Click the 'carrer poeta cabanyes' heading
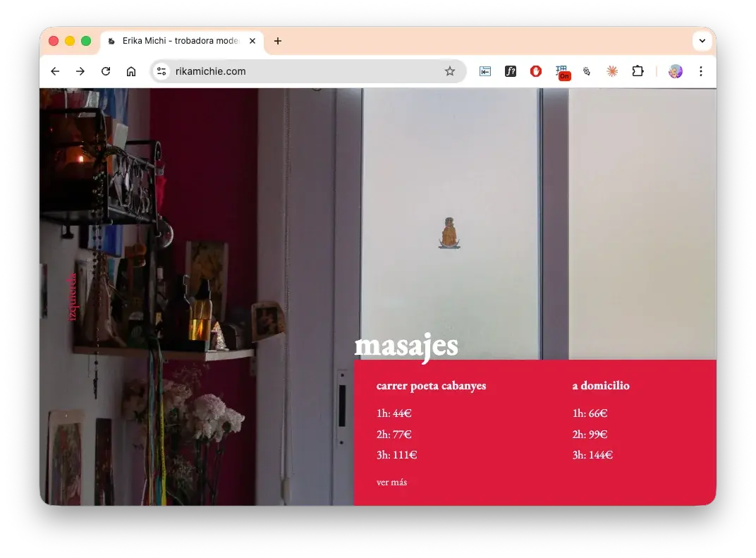The image size is (756, 558). 431,386
